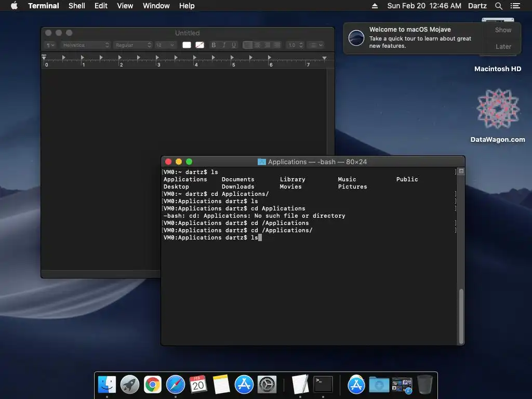Image resolution: width=532 pixels, height=399 pixels.
Task: Open System Preferences gear in Dock
Action: tap(267, 385)
